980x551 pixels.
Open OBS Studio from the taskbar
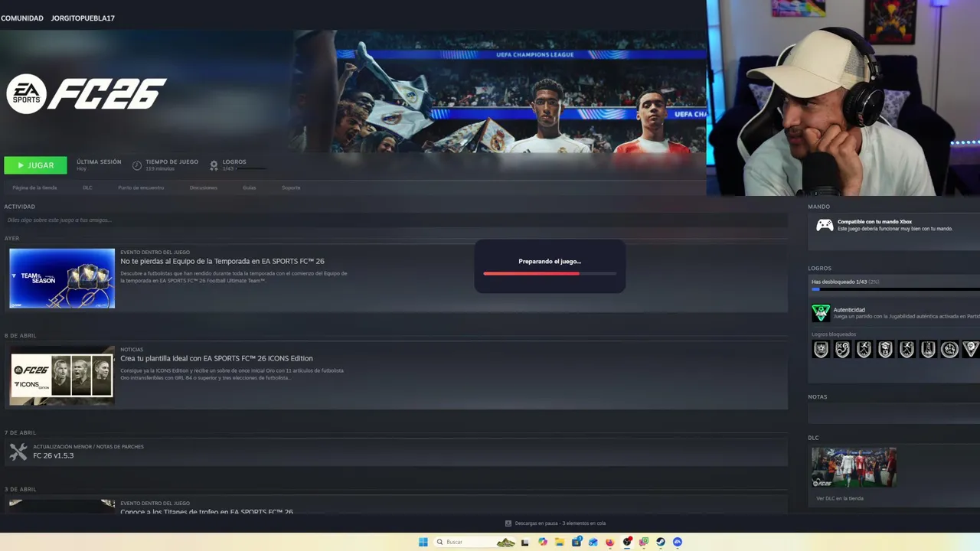click(x=627, y=542)
